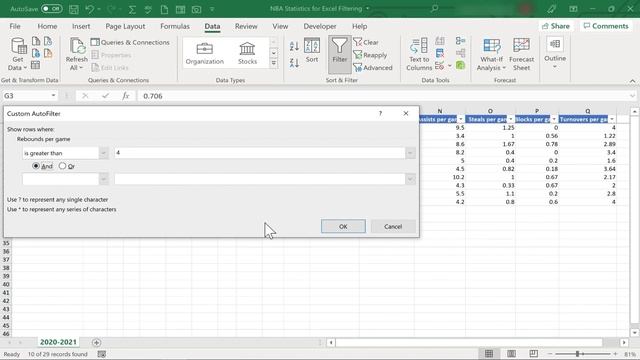The height and width of the screenshot is (360, 640).
Task: Open Steals per game filter dropdown
Action: pyautogui.click(x=511, y=119)
